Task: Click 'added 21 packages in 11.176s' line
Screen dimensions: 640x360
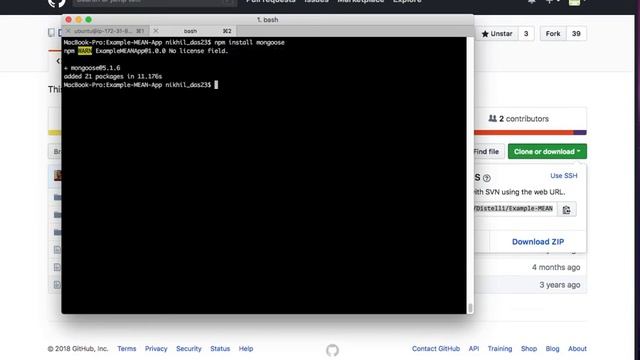Action: tap(113, 76)
